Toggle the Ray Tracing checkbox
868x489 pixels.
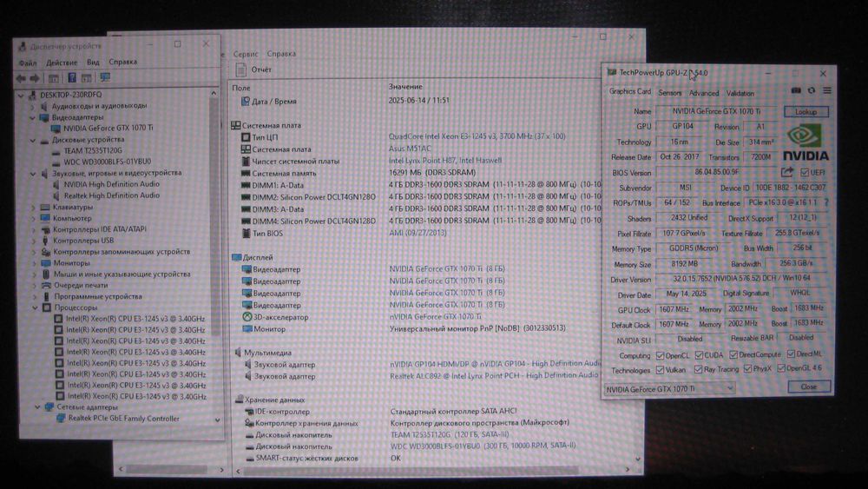pyautogui.click(x=698, y=369)
